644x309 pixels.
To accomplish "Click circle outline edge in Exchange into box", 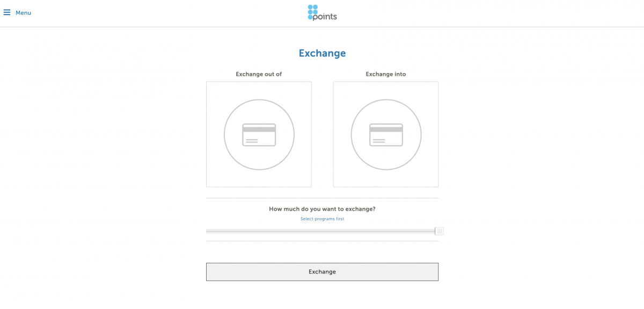I will click(x=352, y=135).
